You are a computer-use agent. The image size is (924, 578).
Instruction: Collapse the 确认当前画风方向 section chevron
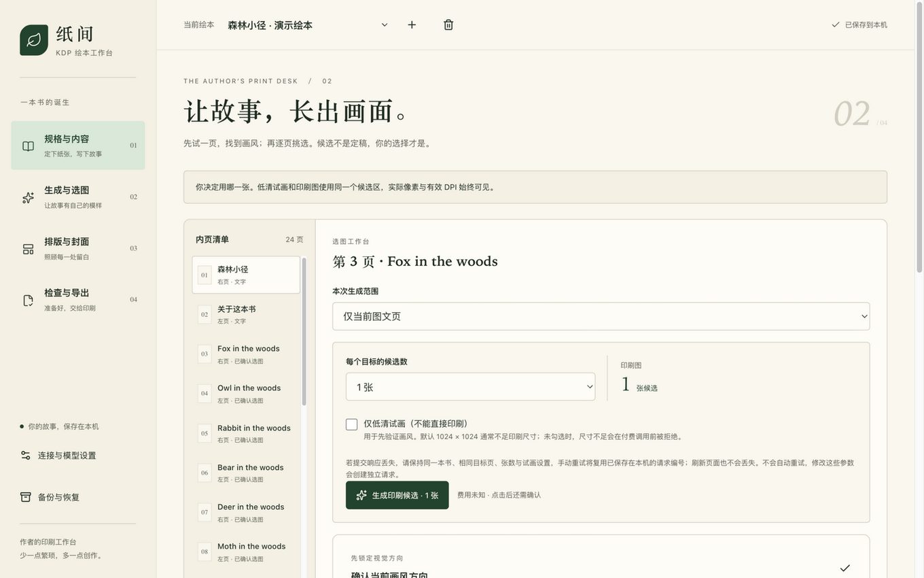pos(845,568)
